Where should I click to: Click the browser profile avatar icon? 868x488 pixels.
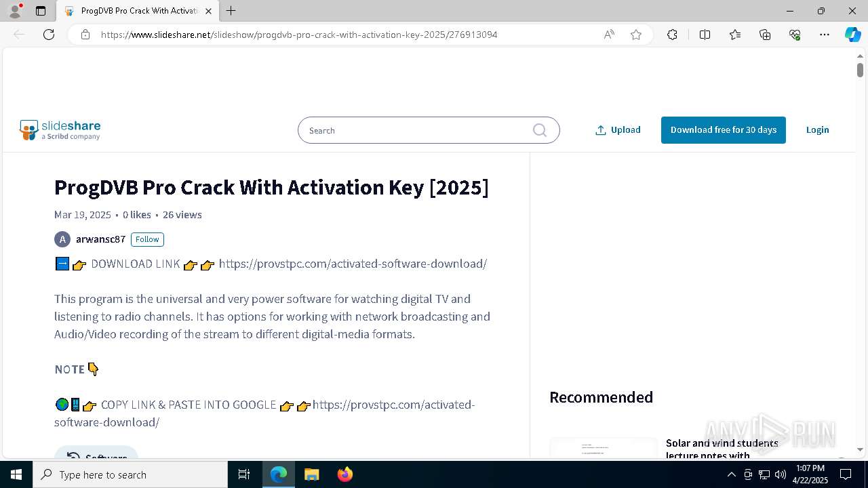(x=15, y=11)
